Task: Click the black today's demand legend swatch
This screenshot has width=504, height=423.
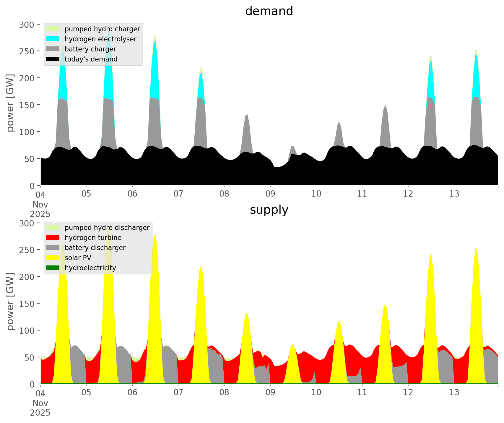Action: pyautogui.click(x=53, y=59)
